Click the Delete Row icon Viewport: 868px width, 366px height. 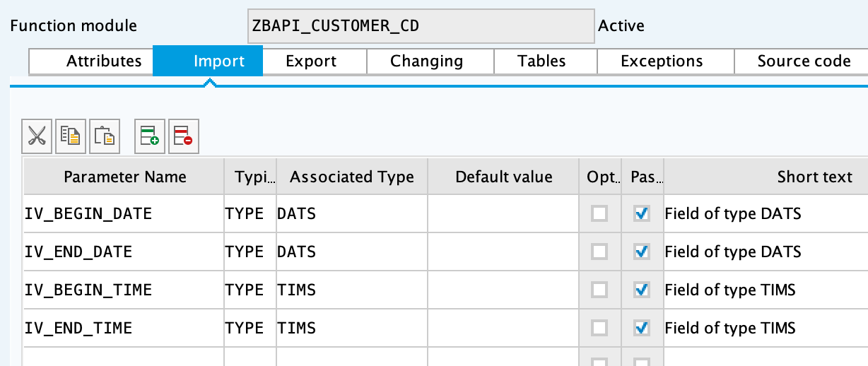coord(183,136)
